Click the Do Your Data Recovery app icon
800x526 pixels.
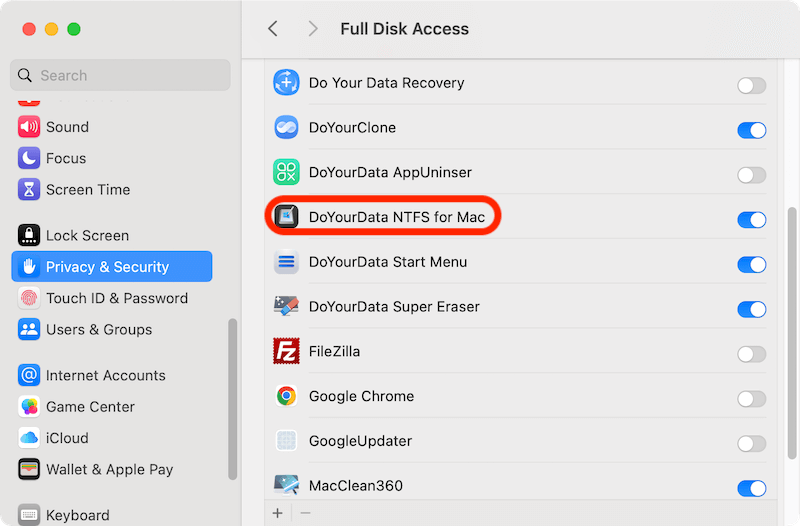point(286,83)
